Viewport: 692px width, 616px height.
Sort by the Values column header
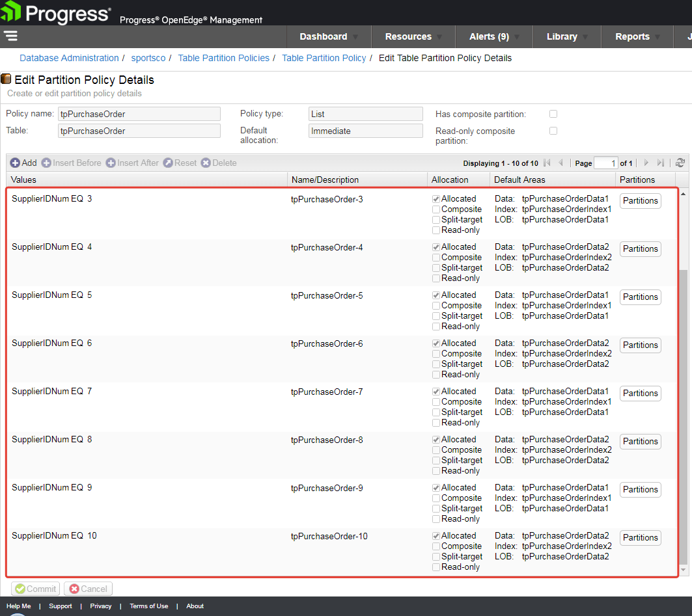click(x=147, y=180)
